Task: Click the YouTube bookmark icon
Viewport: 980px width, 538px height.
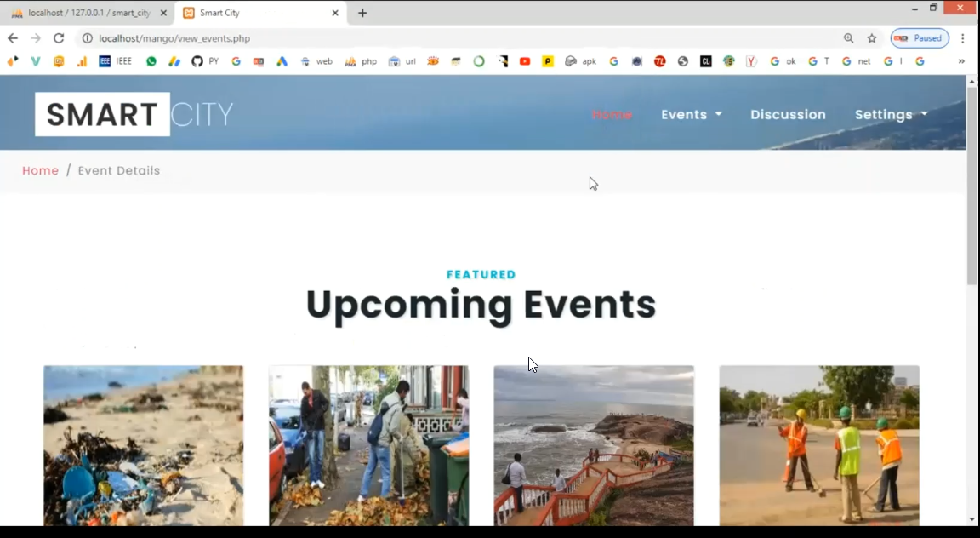Action: (525, 61)
